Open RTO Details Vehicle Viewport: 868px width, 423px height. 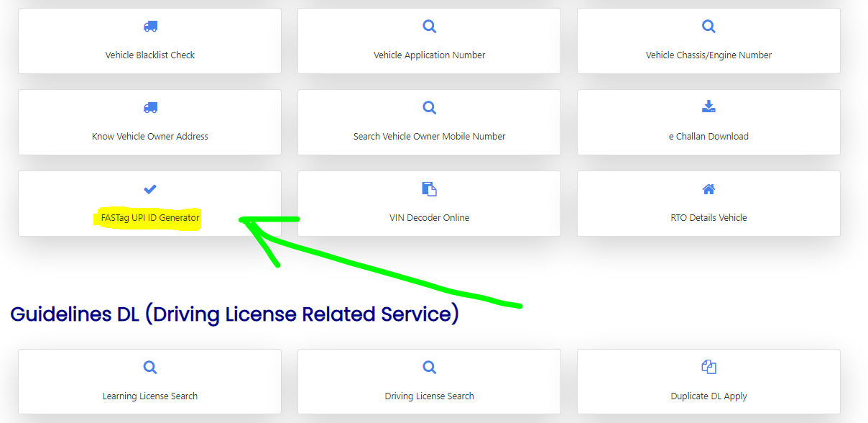[708, 218]
